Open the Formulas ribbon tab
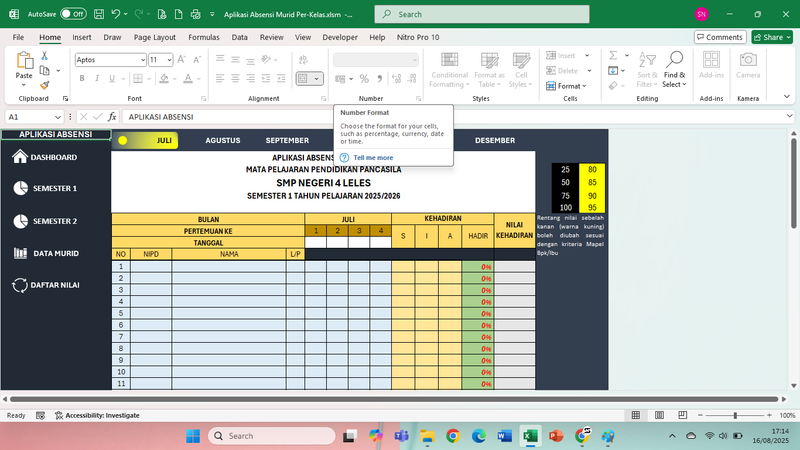800x450 pixels. click(x=204, y=37)
